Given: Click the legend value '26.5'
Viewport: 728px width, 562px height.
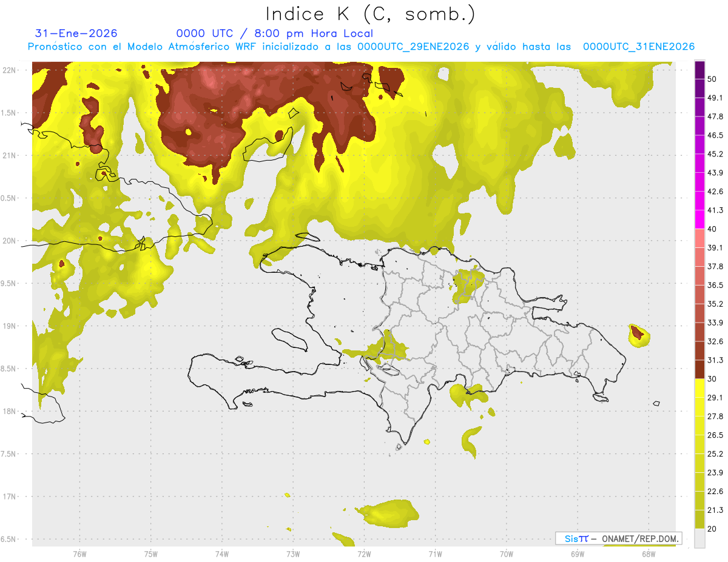Looking at the screenshot, I should 715,435.
